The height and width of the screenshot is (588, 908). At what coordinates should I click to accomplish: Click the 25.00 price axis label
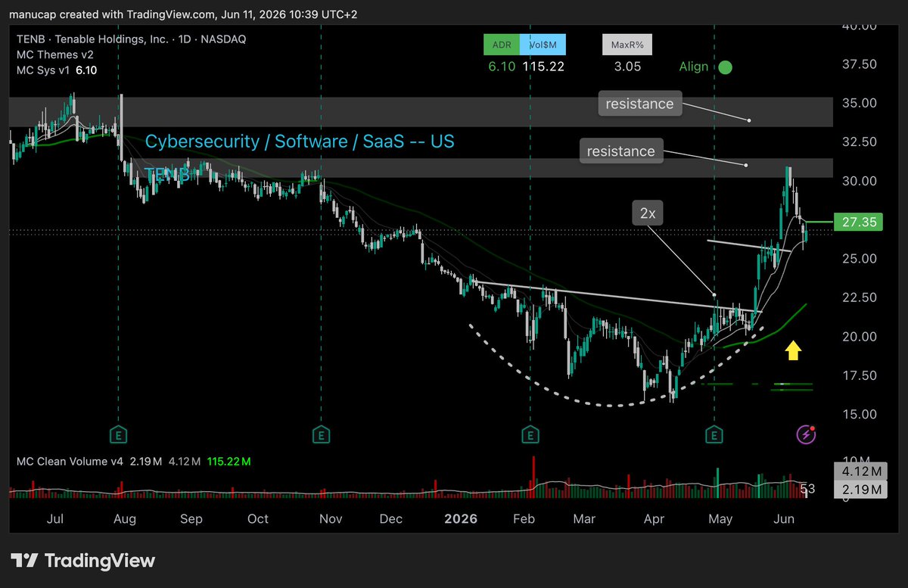858,259
